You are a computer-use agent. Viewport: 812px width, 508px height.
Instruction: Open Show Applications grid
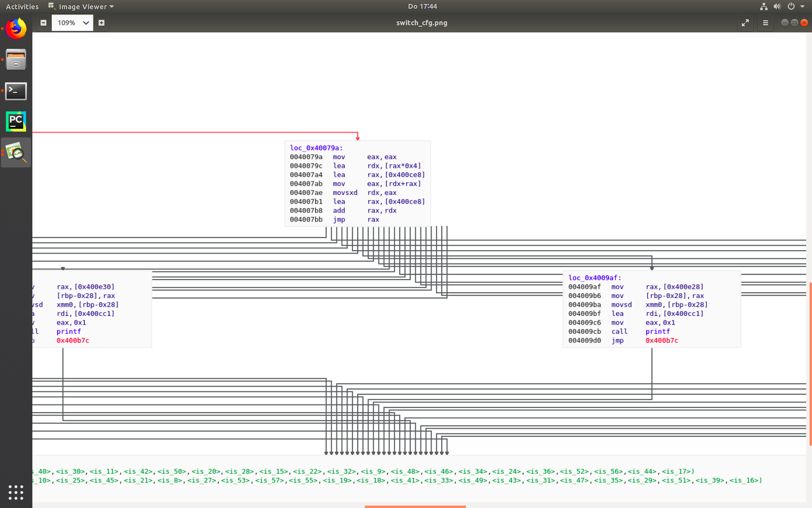pyautogui.click(x=16, y=493)
